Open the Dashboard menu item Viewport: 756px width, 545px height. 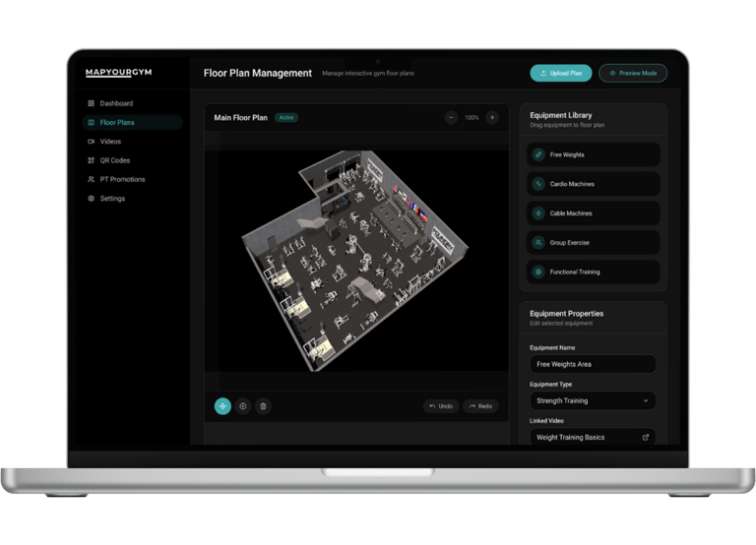[x=132, y=103]
